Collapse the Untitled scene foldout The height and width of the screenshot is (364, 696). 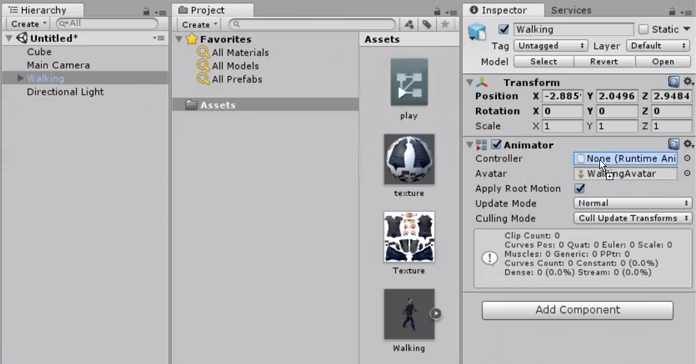(9, 38)
